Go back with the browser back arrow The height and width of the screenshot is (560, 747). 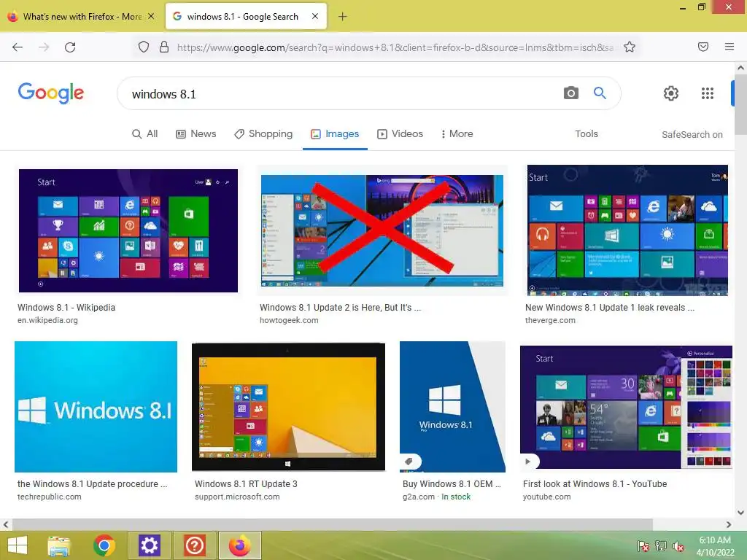[x=18, y=47]
